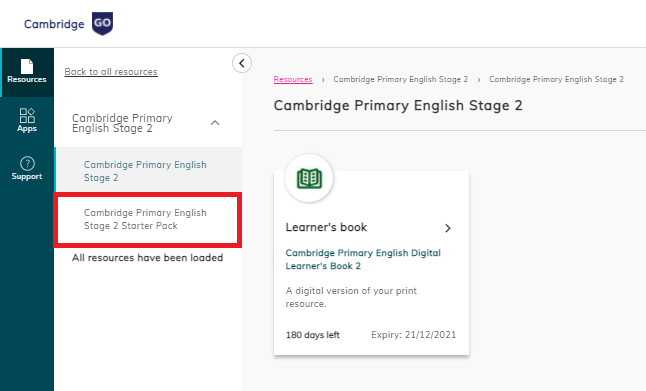The width and height of the screenshot is (646, 391).
Task: Open the Apps sidebar section
Action: tap(27, 120)
